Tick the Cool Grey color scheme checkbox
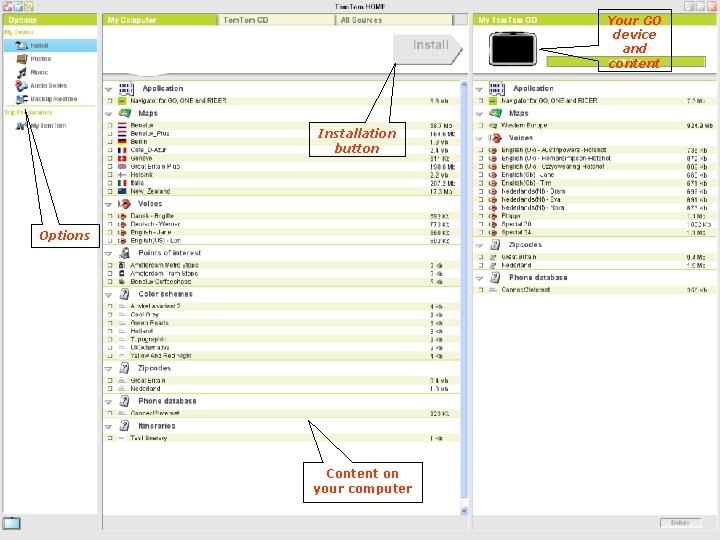This screenshot has width=720, height=540. coord(110,315)
